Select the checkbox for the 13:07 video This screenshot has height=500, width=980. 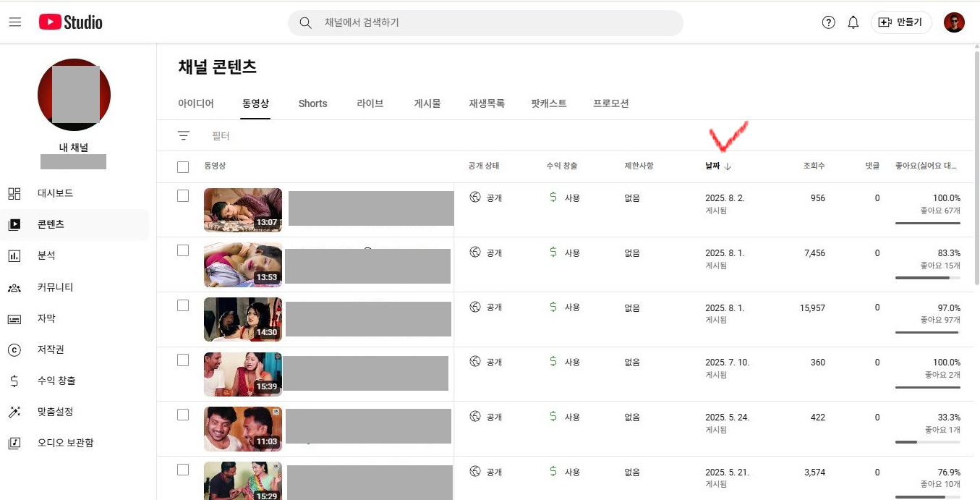(183, 196)
